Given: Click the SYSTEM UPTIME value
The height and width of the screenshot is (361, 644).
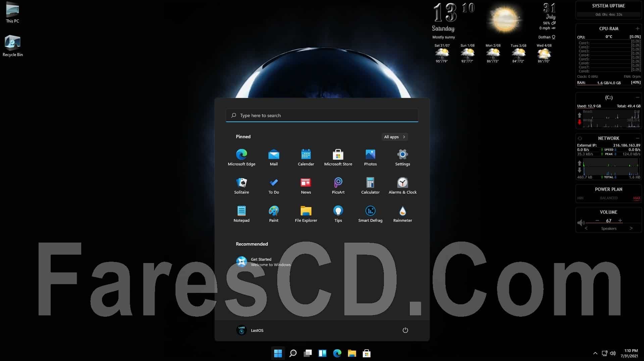Looking at the screenshot, I should pyautogui.click(x=608, y=14).
